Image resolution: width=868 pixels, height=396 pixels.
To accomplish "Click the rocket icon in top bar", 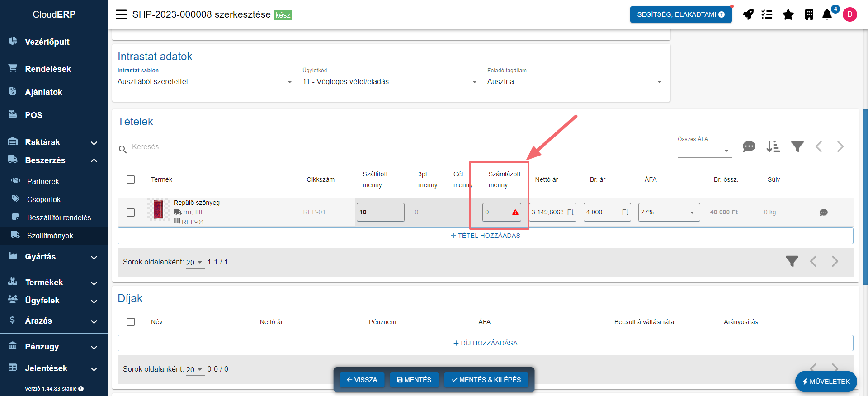I will (748, 14).
